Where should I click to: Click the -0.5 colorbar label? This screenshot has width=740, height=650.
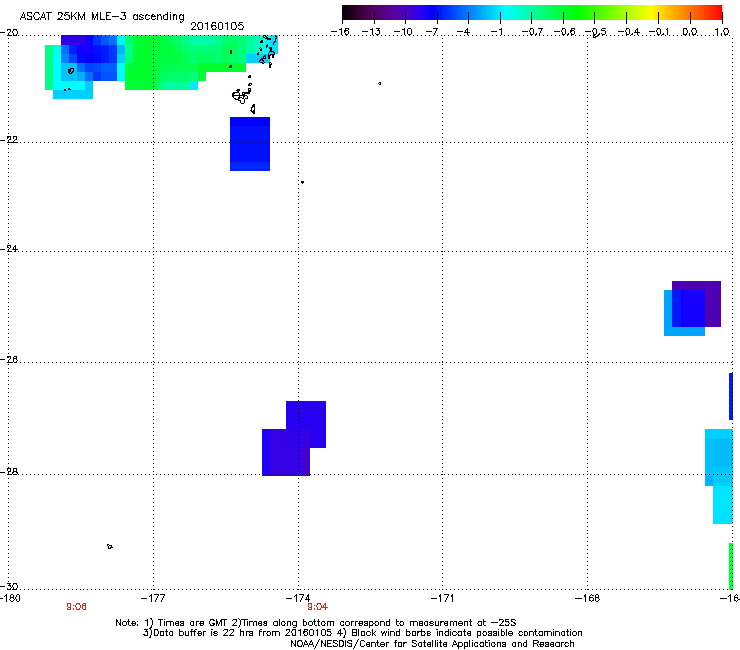tap(596, 32)
